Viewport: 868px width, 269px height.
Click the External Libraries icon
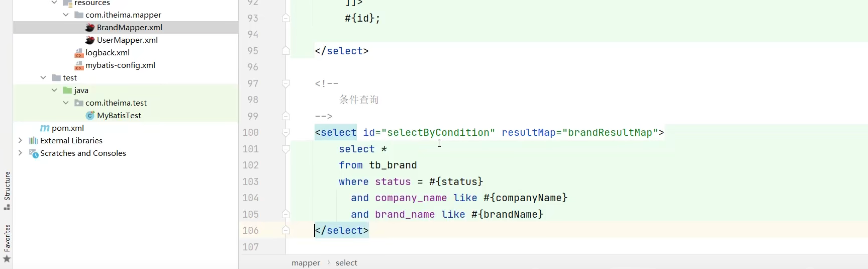click(34, 140)
